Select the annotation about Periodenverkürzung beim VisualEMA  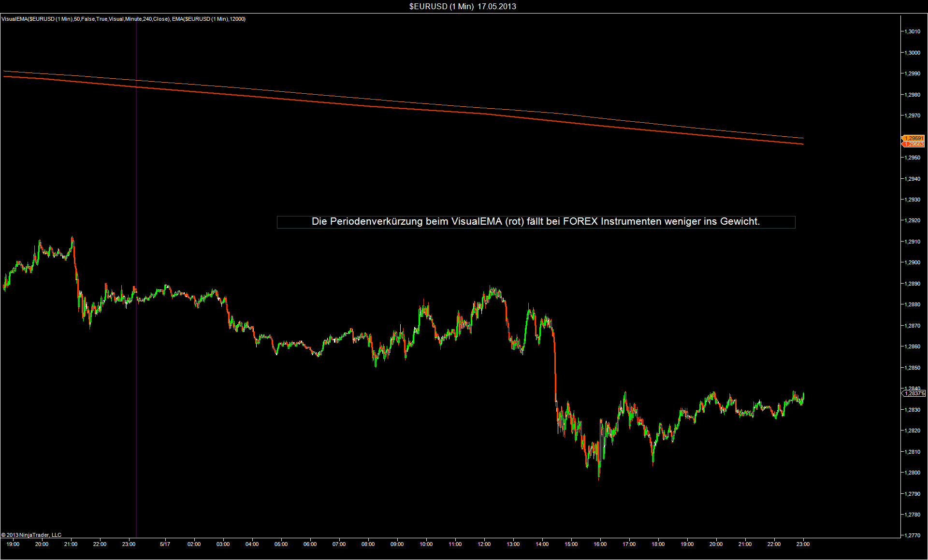tap(536, 222)
